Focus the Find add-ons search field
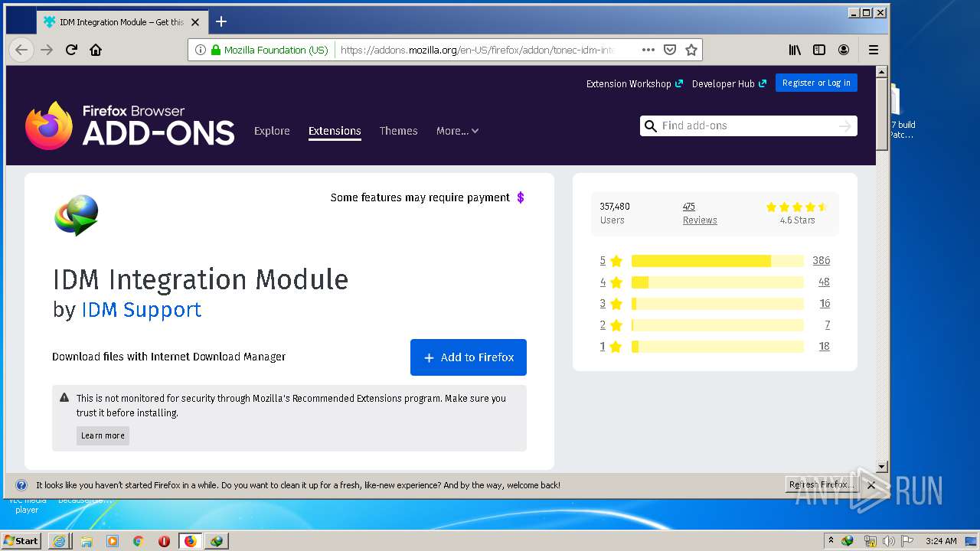 click(748, 126)
